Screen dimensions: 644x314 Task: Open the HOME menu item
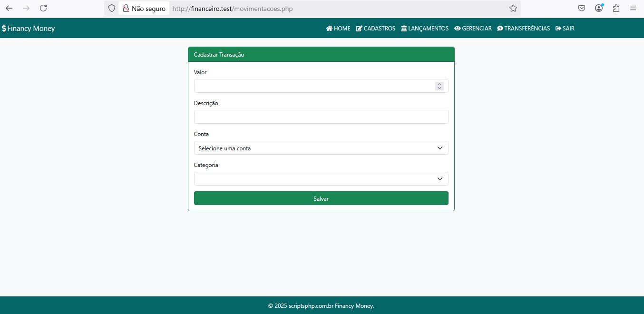coord(338,29)
